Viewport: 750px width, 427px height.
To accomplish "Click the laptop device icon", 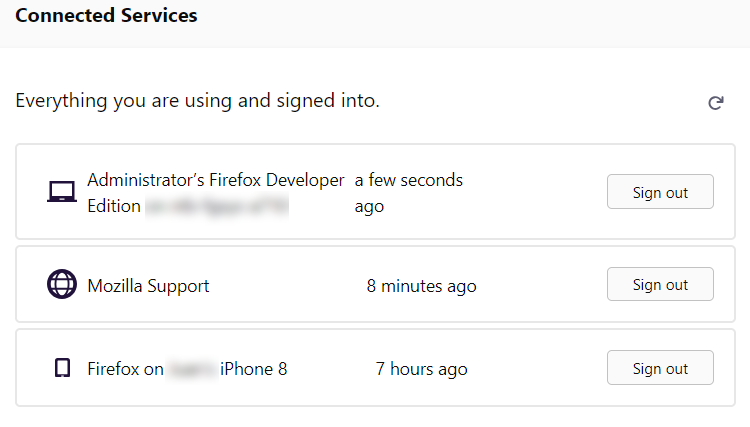I will [62, 192].
